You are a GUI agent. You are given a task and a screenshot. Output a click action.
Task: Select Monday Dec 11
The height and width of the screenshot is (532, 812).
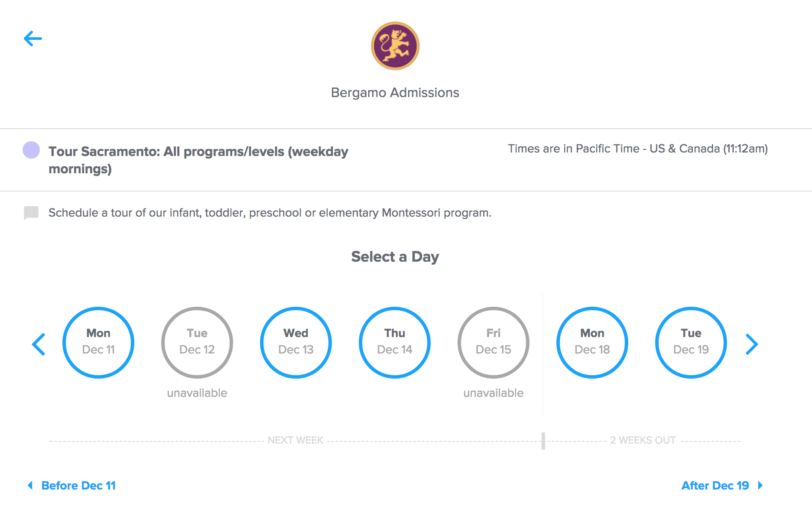pos(98,342)
